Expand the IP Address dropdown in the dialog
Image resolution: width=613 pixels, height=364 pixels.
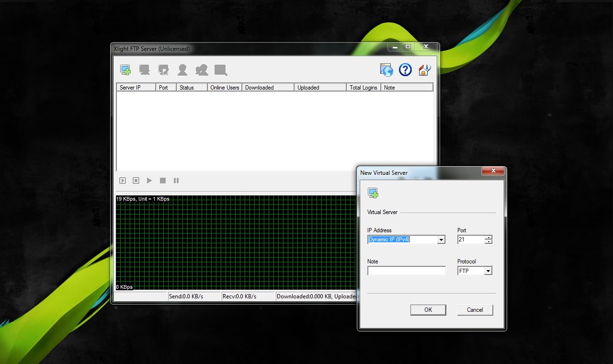pos(441,240)
